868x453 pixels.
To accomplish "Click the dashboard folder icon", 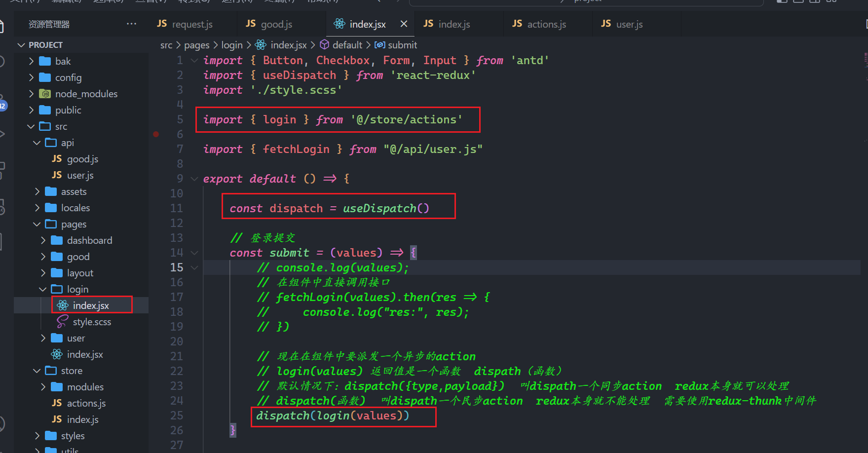I will (57, 240).
